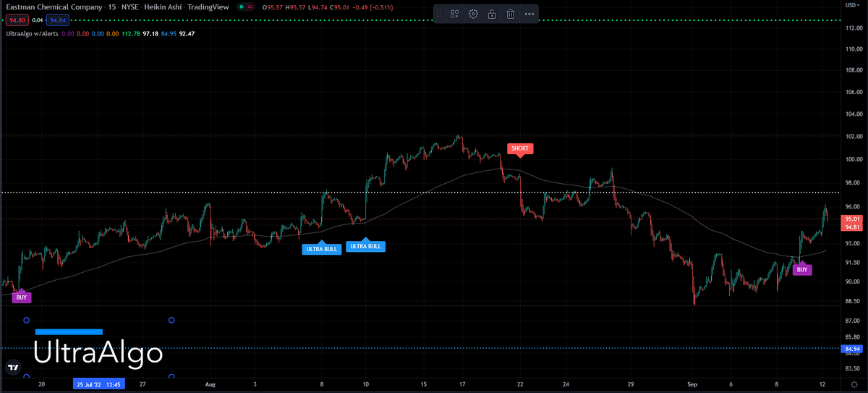Viewport: 868px width, 393px height.
Task: Click the left ULTRA BULL signal label
Action: click(x=321, y=249)
